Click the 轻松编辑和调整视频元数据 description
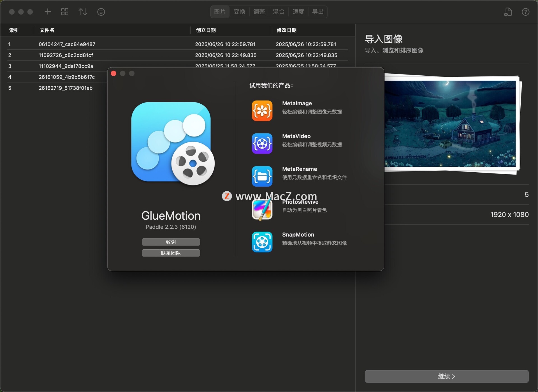The width and height of the screenshot is (538, 392). pyautogui.click(x=312, y=144)
